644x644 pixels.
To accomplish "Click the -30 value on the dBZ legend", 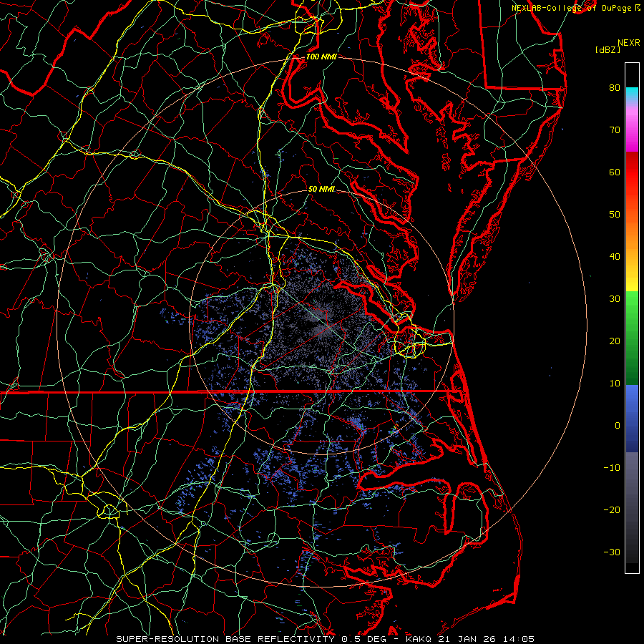I will (x=612, y=552).
